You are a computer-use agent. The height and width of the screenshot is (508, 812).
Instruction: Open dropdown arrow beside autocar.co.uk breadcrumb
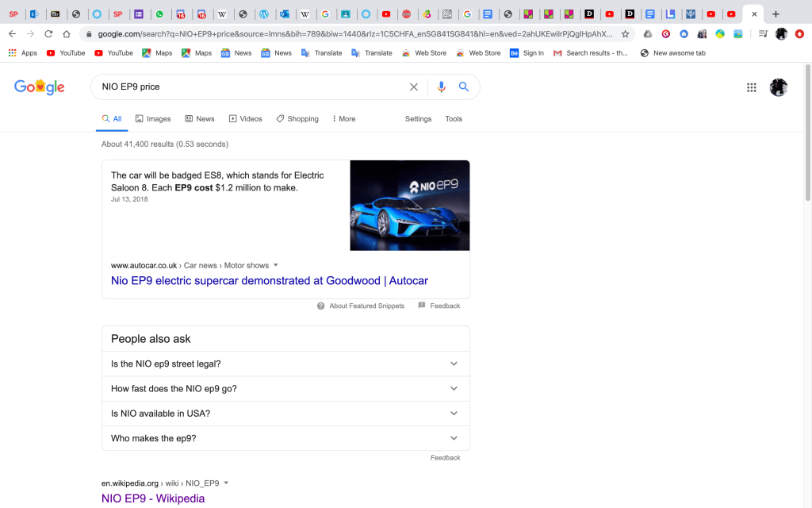click(x=276, y=265)
